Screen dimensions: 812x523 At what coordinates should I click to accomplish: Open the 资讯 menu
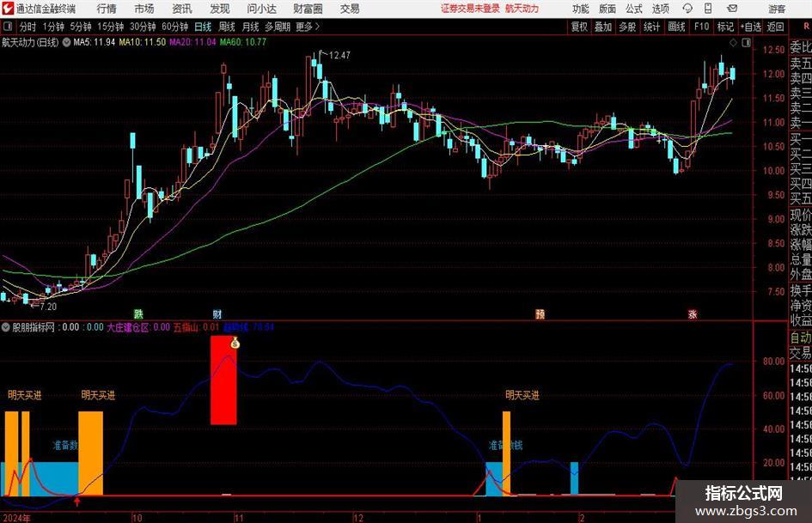point(182,9)
